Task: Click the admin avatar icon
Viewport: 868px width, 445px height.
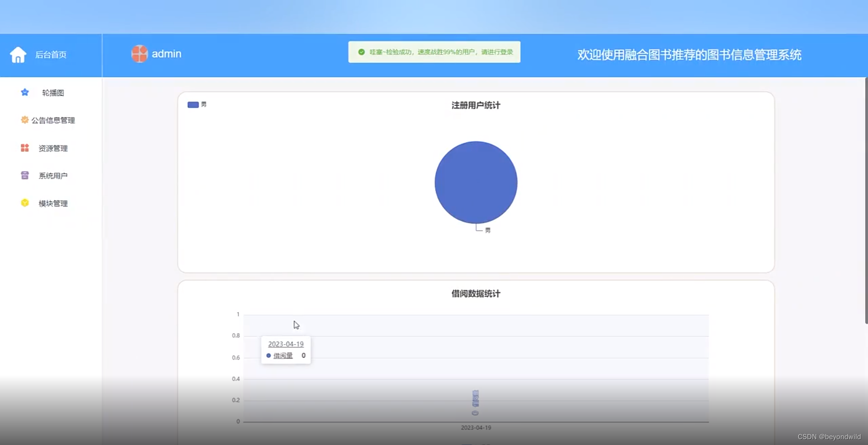Action: pyautogui.click(x=139, y=53)
